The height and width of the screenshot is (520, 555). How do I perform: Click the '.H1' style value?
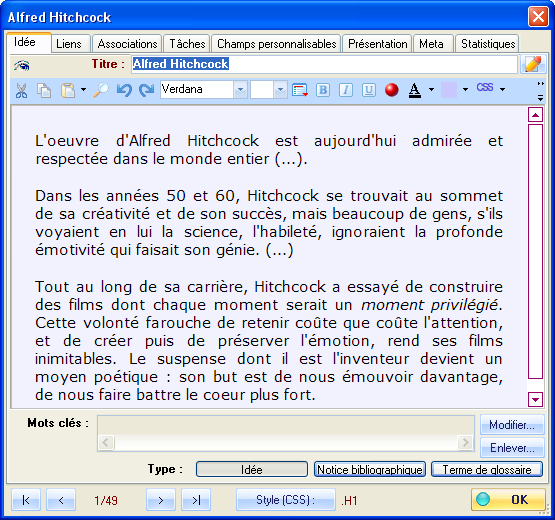350,500
